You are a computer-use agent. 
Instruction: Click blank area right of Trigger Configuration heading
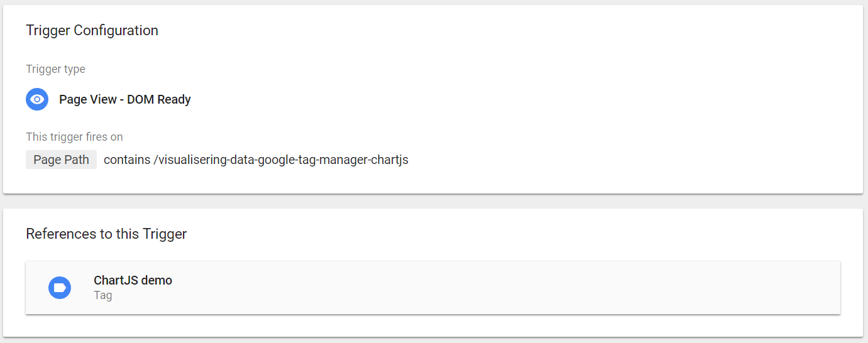pos(503,30)
